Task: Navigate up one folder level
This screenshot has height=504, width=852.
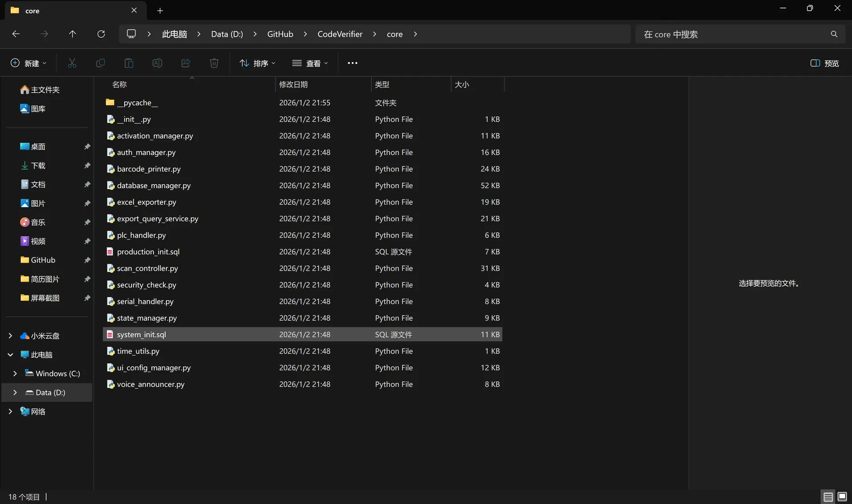Action: coord(73,34)
